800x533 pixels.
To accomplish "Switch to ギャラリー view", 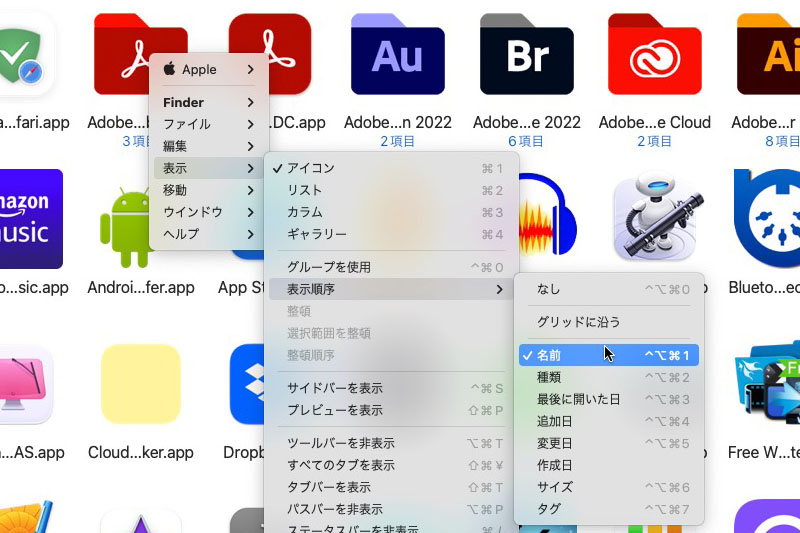I will point(391,234).
